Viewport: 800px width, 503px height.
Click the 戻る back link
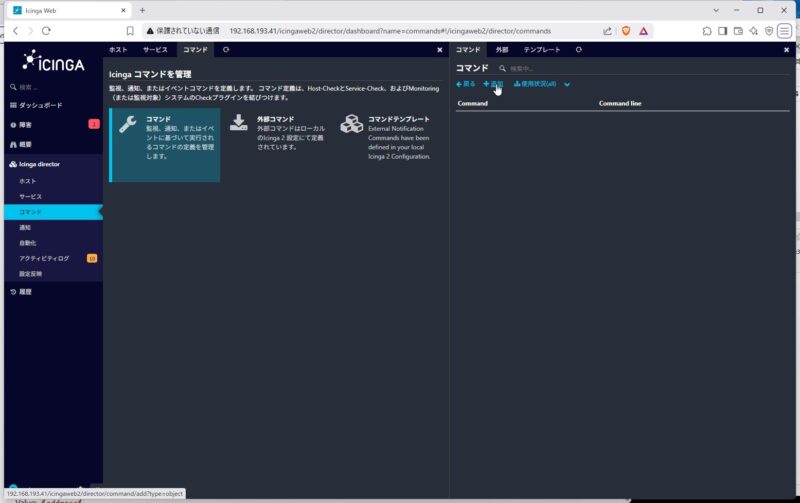(466, 84)
